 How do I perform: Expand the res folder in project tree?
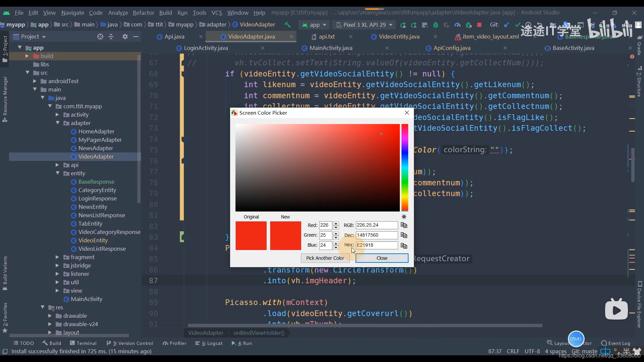43,307
